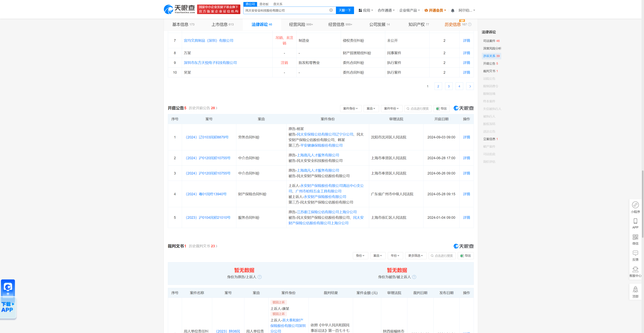Open case (2024)粤01民终13940号
This screenshot has height=333, width=644.
(206, 194)
